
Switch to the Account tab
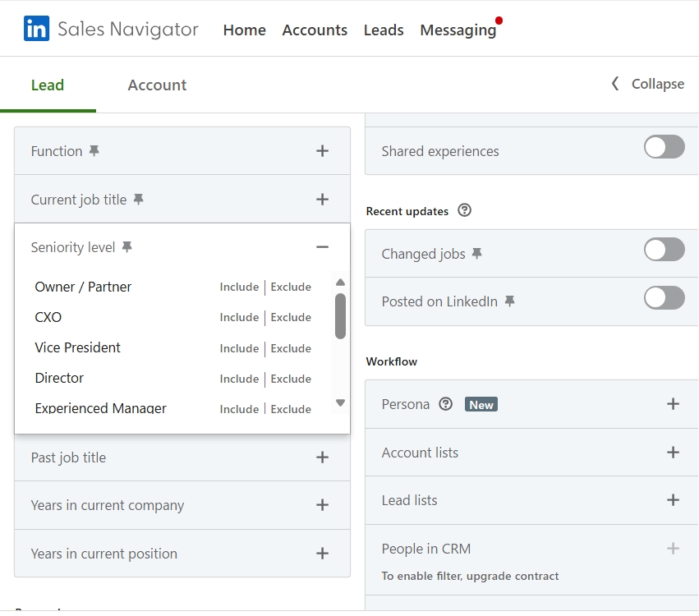[x=157, y=85]
